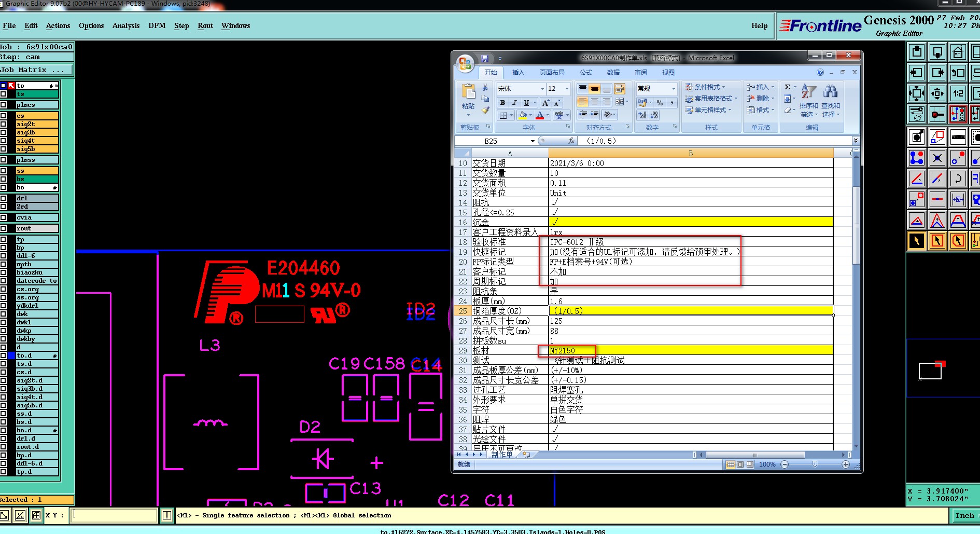The image size is (980, 534).
Task: Open the 条件格式 conditional formatting dropdown
Action: click(x=706, y=87)
